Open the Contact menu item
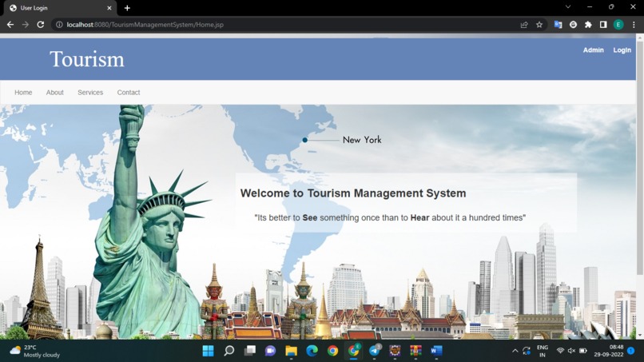 tap(129, 93)
